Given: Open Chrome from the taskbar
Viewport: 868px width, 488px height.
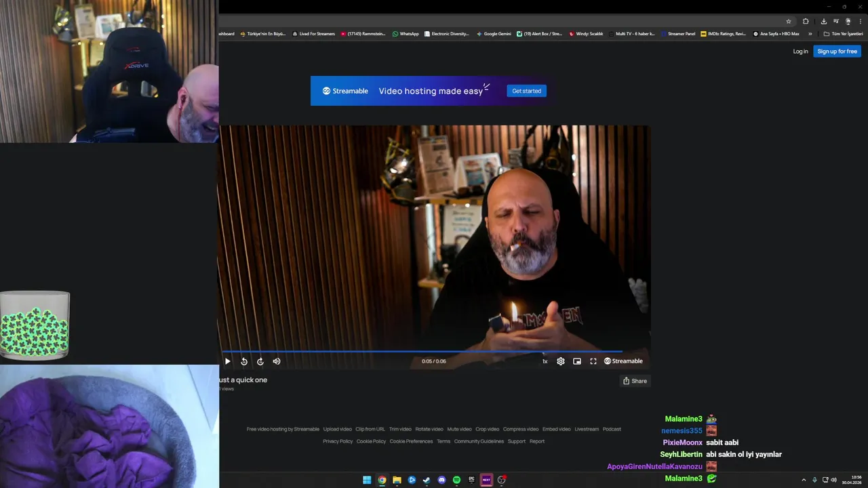Looking at the screenshot, I should pyautogui.click(x=382, y=480).
